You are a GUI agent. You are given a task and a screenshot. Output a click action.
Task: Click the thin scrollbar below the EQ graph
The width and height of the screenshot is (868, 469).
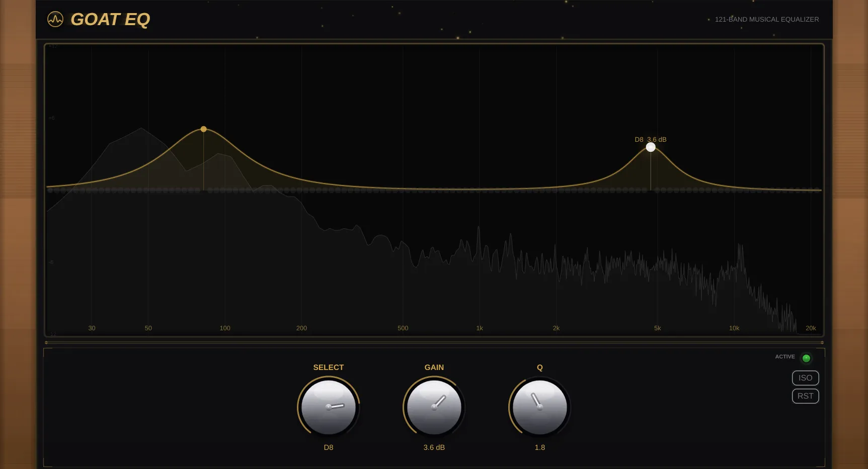(433, 342)
